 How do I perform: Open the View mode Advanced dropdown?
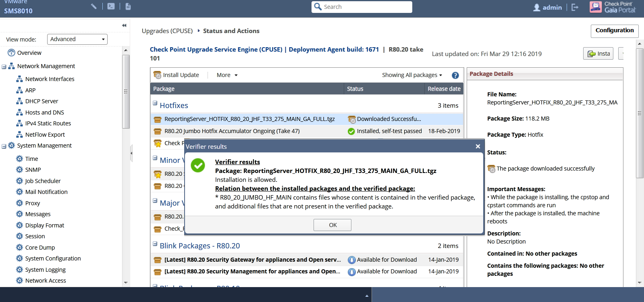(77, 39)
